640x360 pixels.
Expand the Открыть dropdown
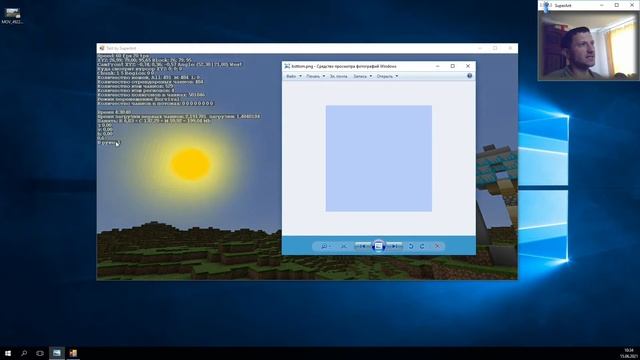tap(387, 76)
